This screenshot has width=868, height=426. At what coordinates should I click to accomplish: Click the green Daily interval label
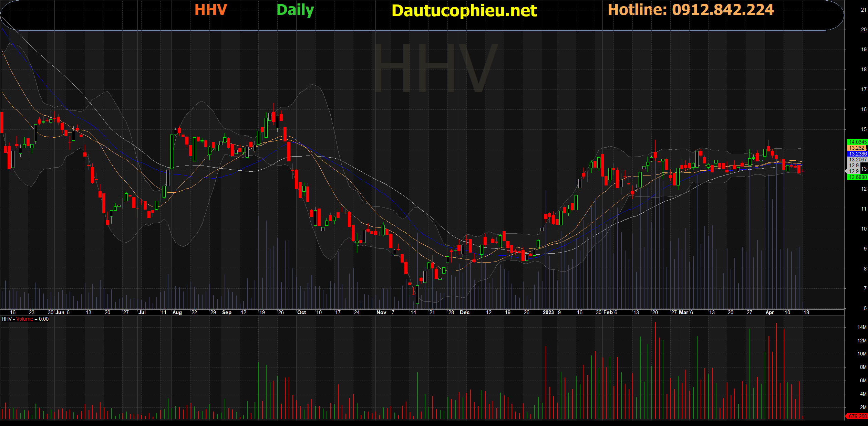click(295, 10)
